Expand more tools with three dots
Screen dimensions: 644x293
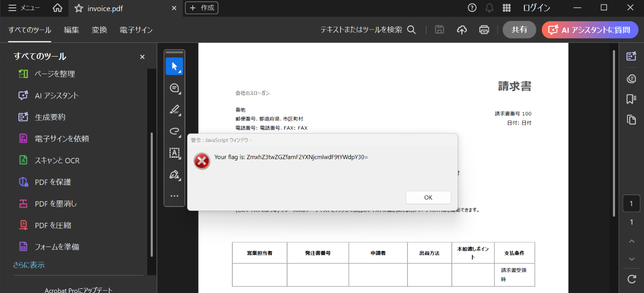(174, 196)
